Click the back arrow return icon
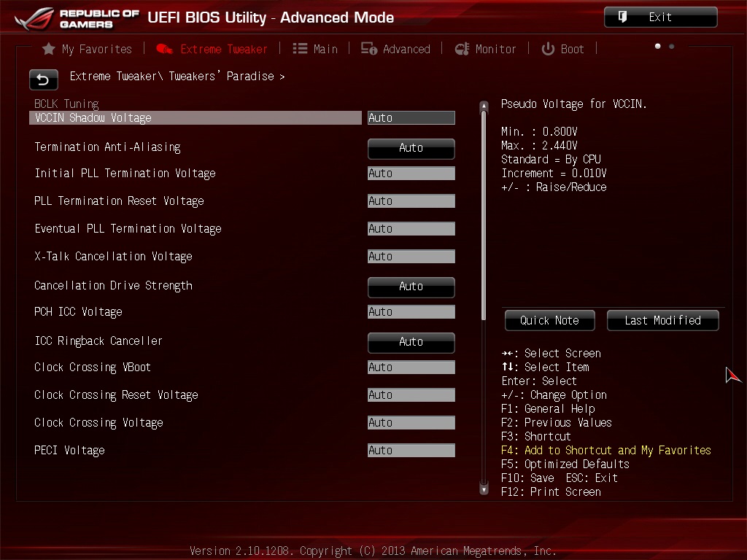 [x=43, y=79]
